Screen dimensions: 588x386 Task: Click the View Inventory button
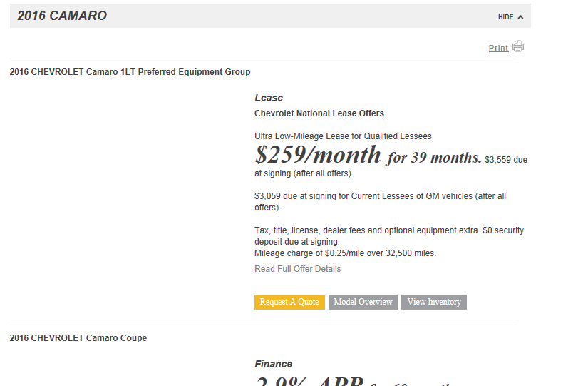click(x=433, y=302)
